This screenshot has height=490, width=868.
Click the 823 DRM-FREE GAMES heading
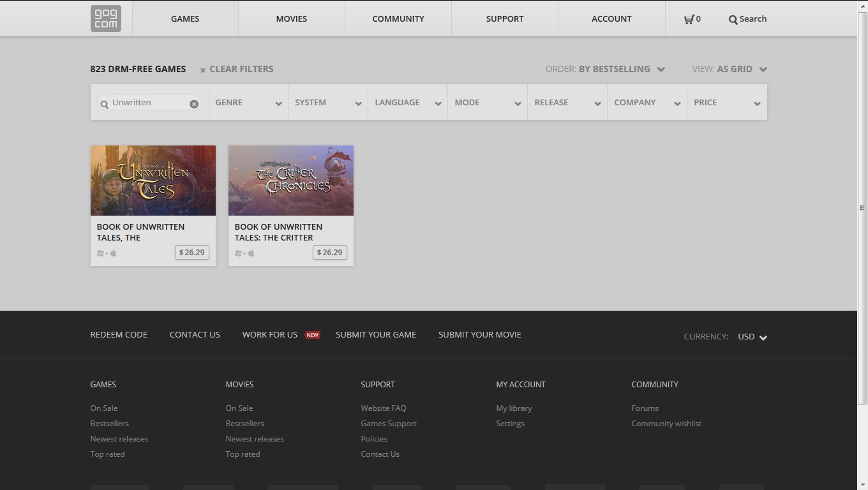[x=138, y=69]
